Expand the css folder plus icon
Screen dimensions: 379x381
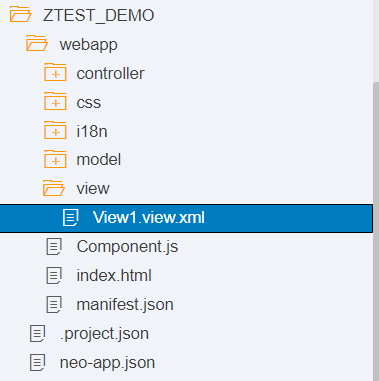(x=55, y=102)
